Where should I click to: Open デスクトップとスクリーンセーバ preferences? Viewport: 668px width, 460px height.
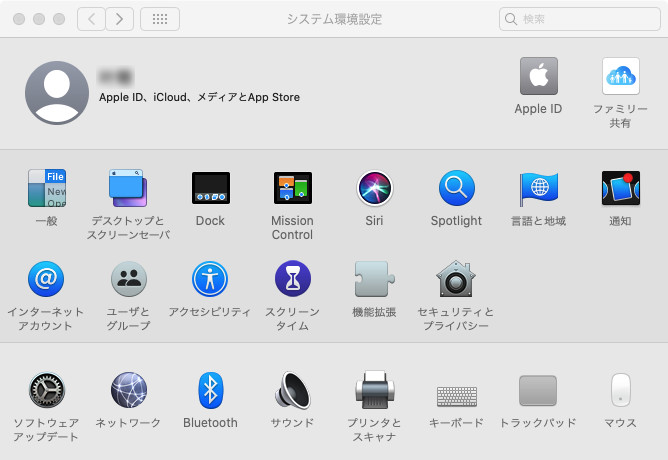(x=128, y=188)
